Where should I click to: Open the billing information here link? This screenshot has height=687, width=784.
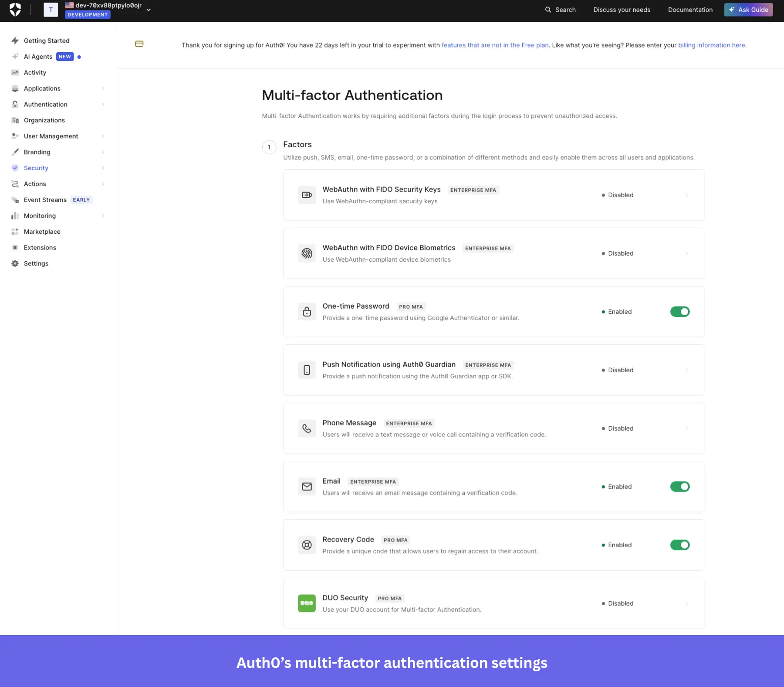pos(711,45)
